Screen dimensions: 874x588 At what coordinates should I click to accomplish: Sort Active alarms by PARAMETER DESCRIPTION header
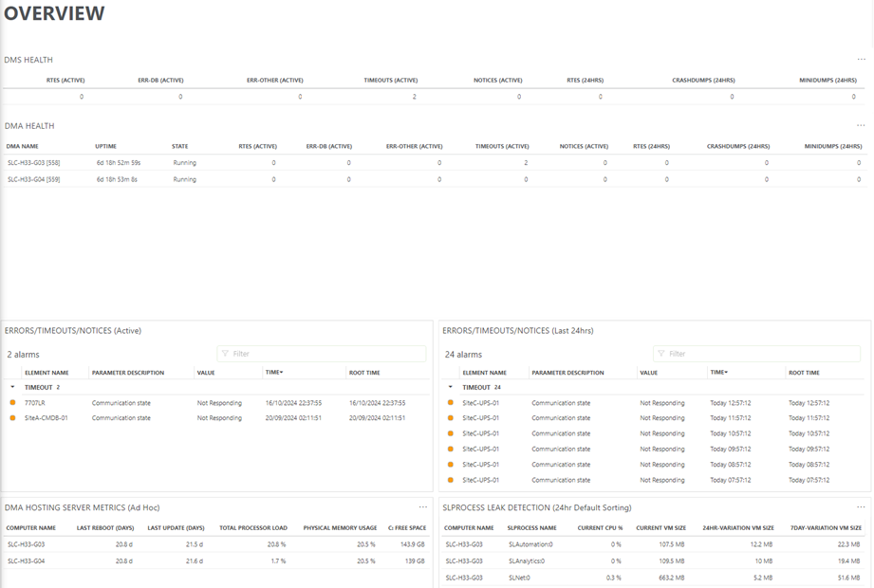tap(128, 373)
